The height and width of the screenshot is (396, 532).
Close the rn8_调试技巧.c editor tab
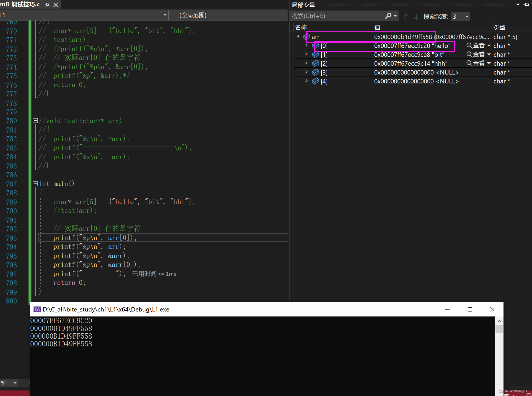click(56, 5)
